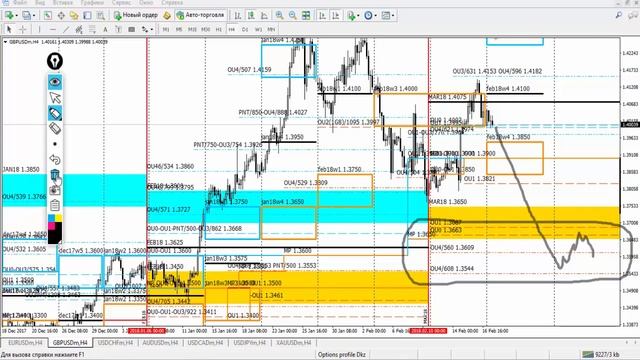Select the horizontal line drawing tool

coord(53,29)
